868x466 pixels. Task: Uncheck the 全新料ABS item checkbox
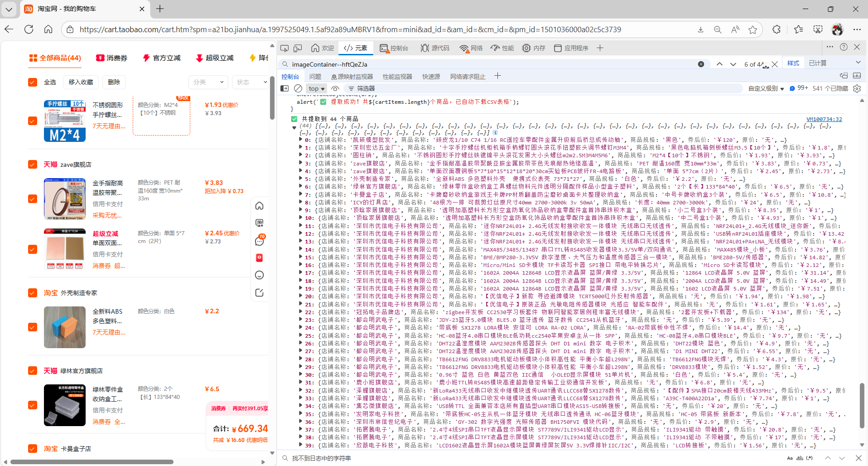pyautogui.click(x=33, y=327)
